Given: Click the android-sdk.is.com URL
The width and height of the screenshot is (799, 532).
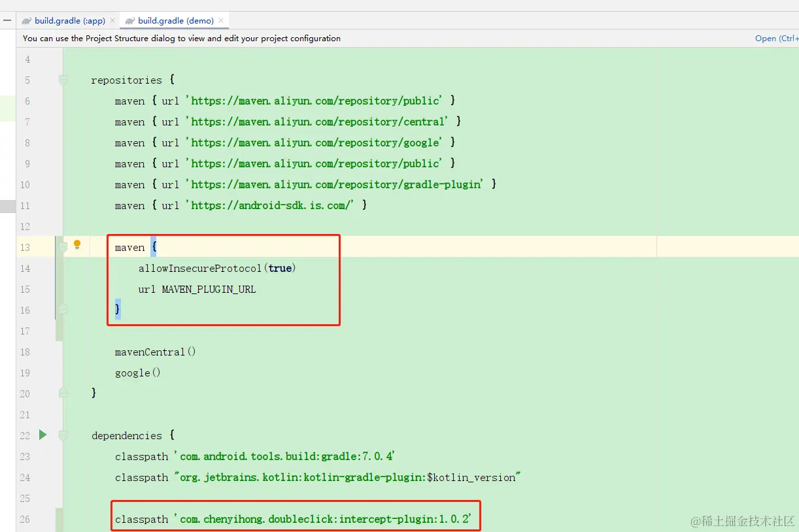Looking at the screenshot, I should (x=270, y=205).
